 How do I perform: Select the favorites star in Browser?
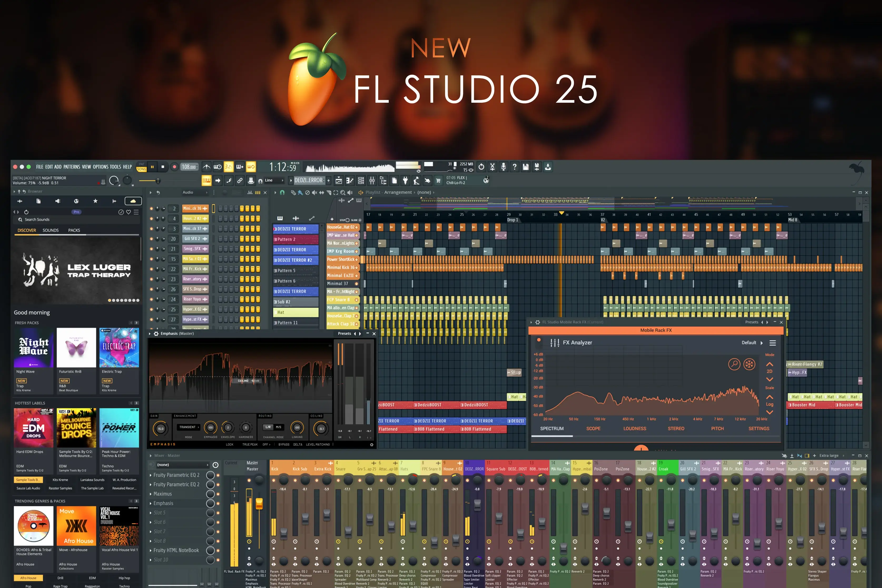coord(95,201)
